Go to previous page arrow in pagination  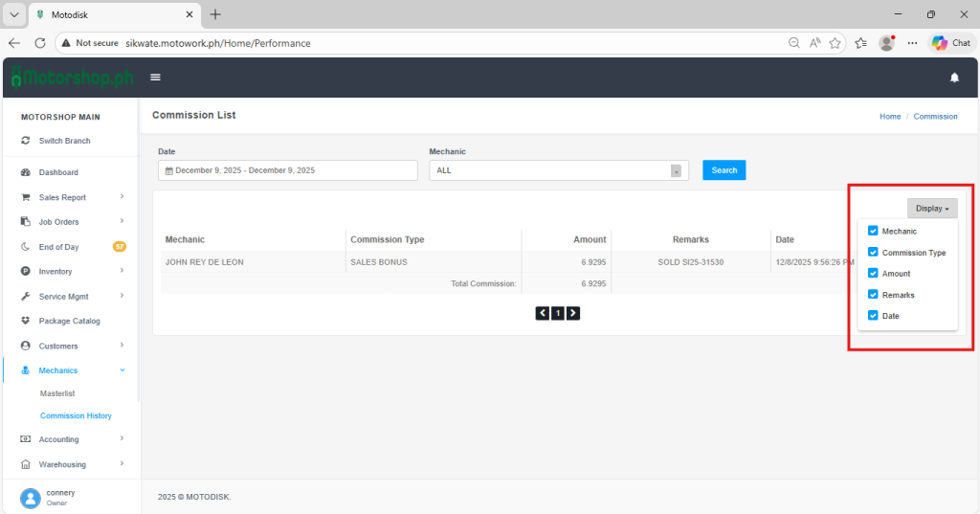point(543,313)
